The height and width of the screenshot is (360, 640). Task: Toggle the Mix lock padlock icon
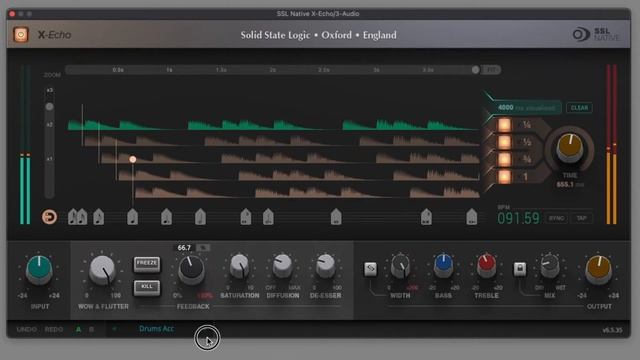520,269
